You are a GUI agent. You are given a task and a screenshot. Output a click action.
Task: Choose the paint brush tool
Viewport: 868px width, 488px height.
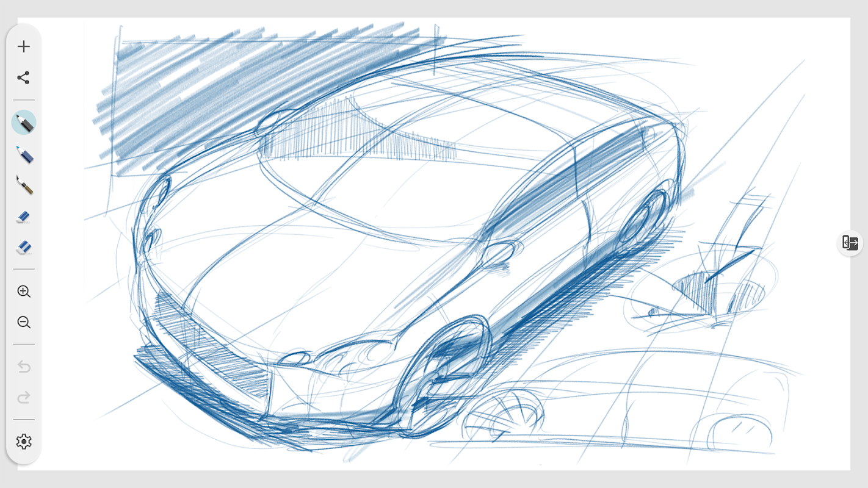pos(24,184)
